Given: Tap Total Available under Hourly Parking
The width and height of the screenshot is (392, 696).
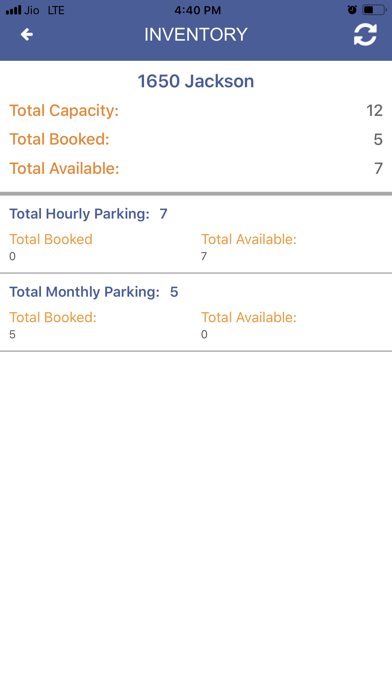Looking at the screenshot, I should pos(249,239).
